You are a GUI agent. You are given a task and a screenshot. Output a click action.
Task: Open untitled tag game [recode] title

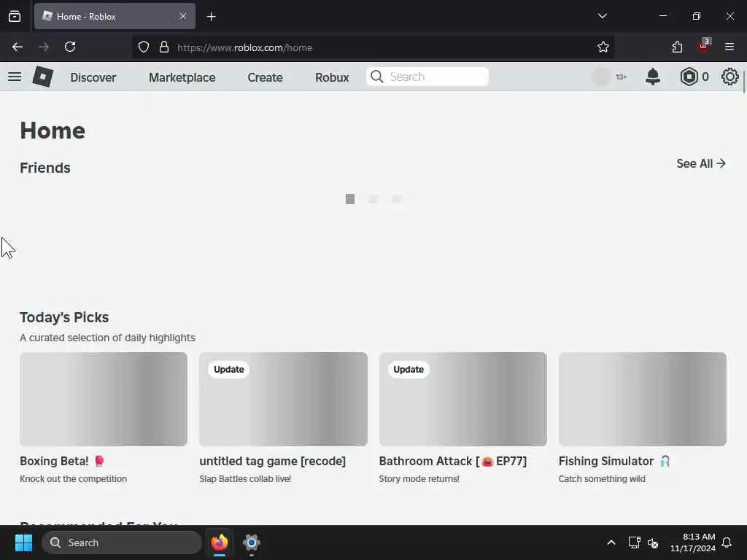[273, 461]
